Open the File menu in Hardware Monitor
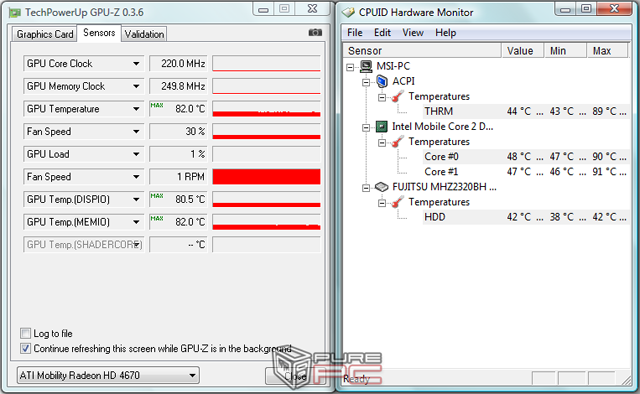Viewport: 640px width, 394px height. 354,33
